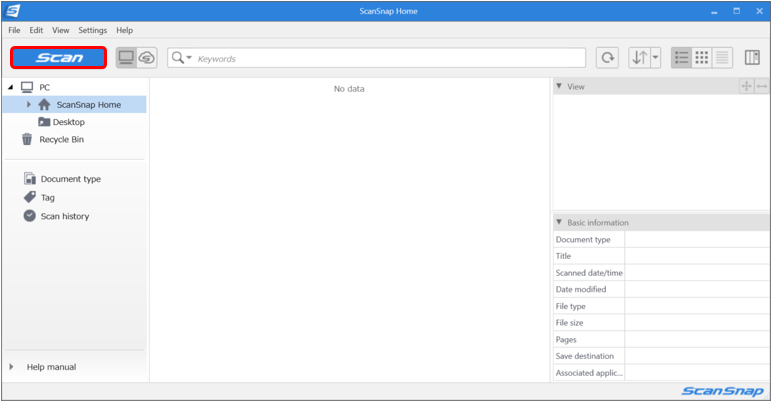Click the No data message text

(349, 89)
